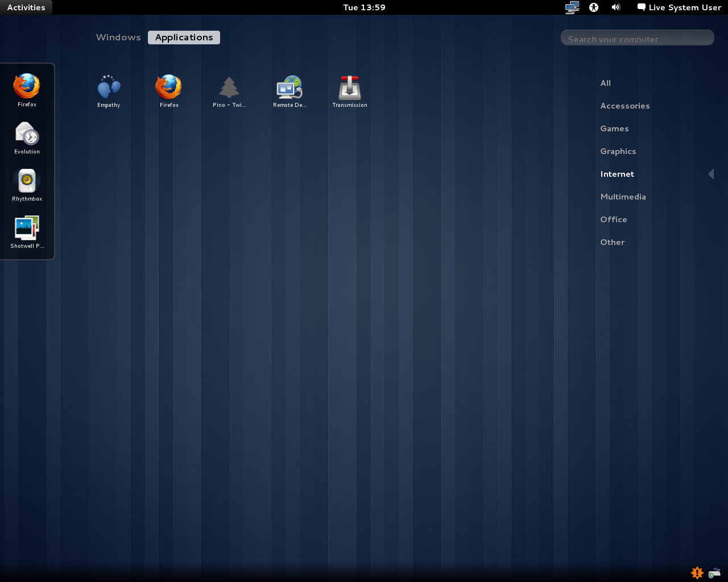
Task: Open the accessibility menu icon
Action: point(594,7)
